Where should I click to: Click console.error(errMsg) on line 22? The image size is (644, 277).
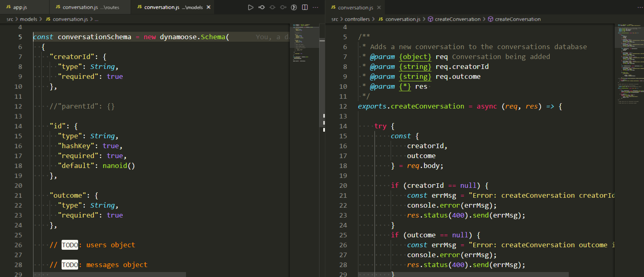tap(452, 205)
